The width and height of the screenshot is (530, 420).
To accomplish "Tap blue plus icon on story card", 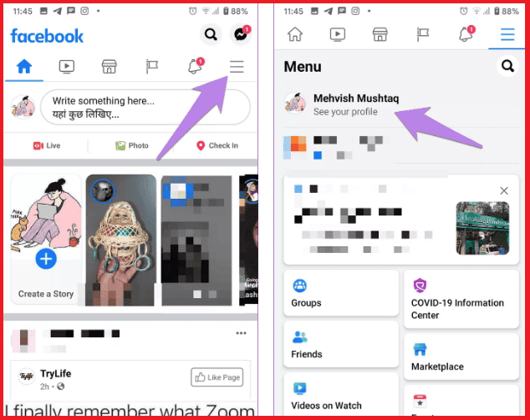I will coord(46,259).
